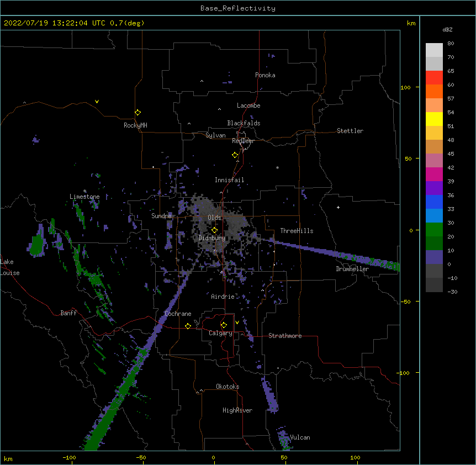Click the Okotoks label
This screenshot has width=476, height=465.
tap(228, 387)
